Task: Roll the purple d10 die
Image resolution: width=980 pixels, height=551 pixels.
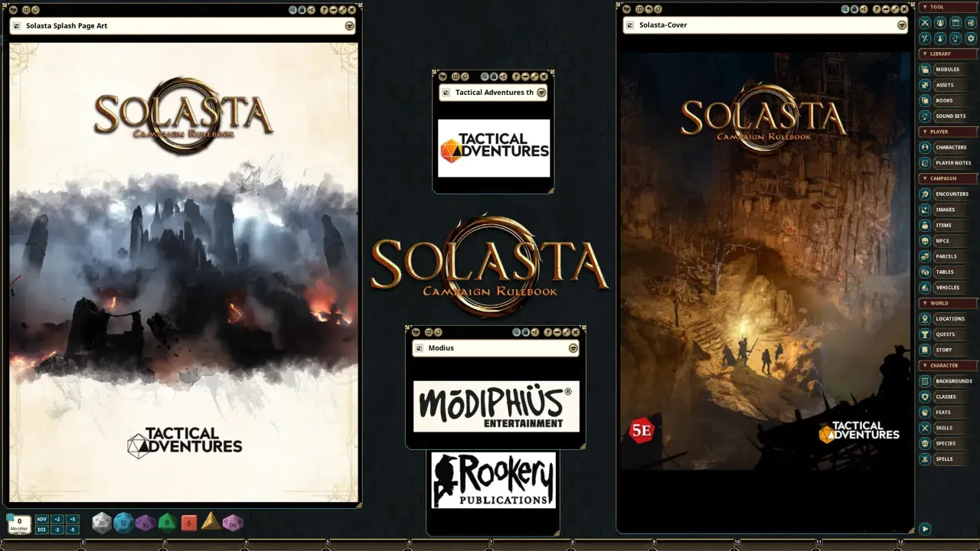Action: tap(145, 523)
